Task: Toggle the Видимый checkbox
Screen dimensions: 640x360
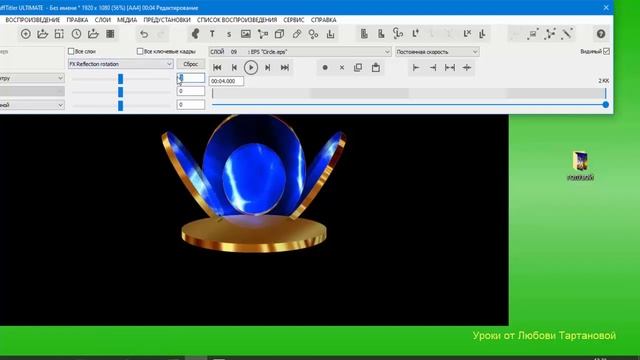Action: (607, 51)
